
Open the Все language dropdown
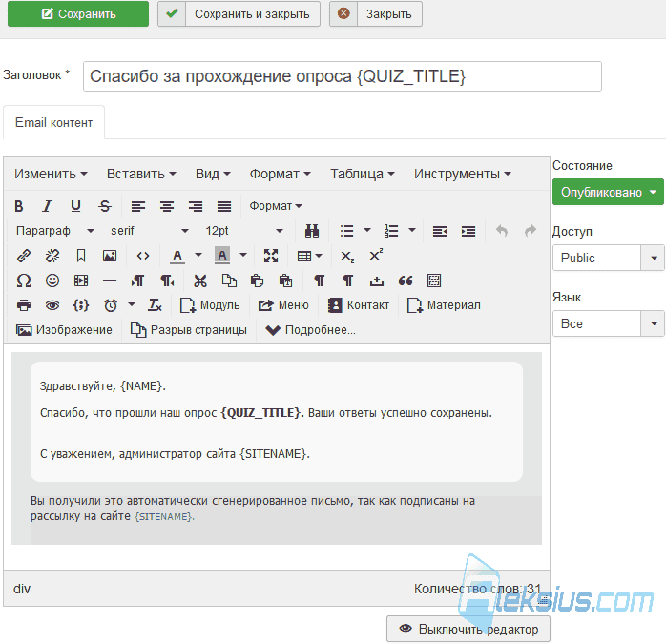point(608,323)
